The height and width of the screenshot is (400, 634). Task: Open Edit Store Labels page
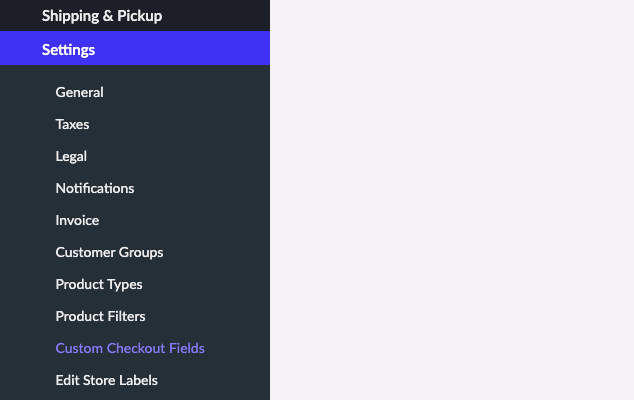tap(106, 380)
